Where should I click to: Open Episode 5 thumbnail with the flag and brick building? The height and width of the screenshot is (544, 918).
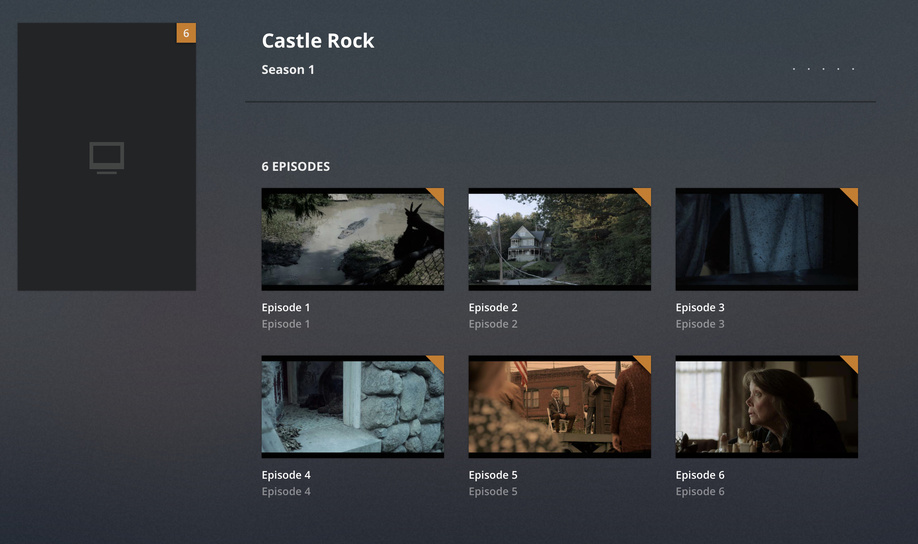click(x=560, y=406)
